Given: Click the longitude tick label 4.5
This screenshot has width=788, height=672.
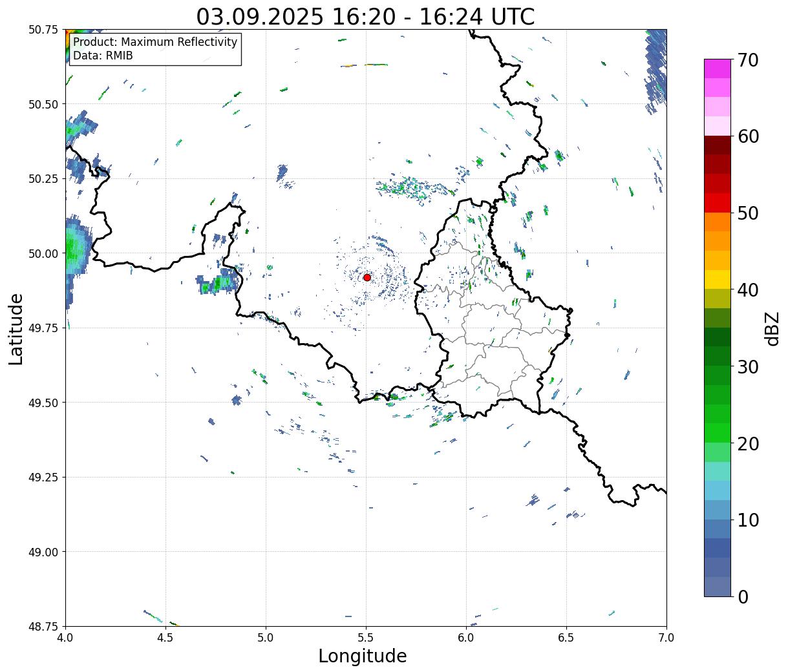Looking at the screenshot, I should click(165, 638).
